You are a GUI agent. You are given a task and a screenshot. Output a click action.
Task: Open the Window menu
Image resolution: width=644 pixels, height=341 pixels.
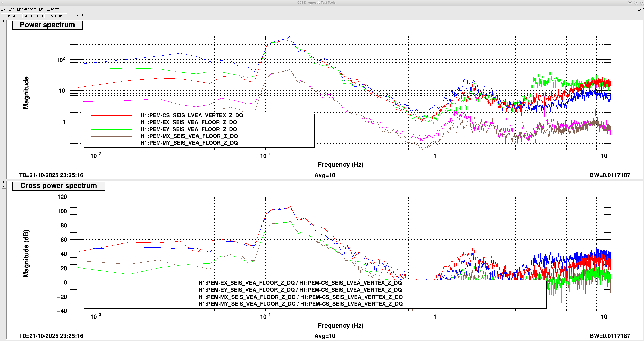point(53,9)
